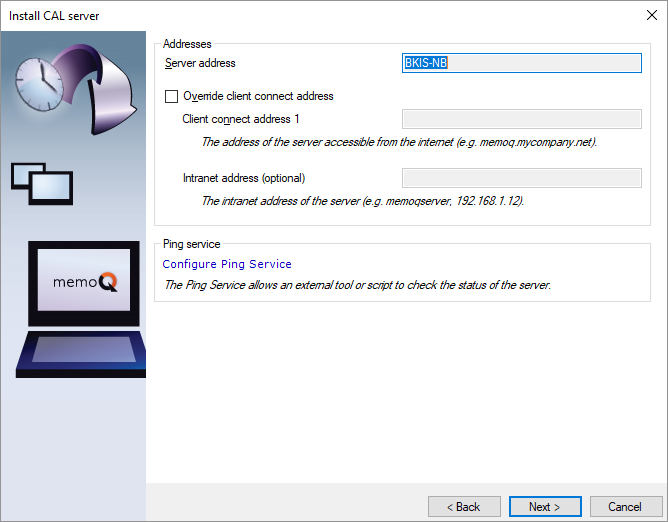Click the 'Client connect address 1' label
The width and height of the screenshot is (668, 522).
[241, 119]
